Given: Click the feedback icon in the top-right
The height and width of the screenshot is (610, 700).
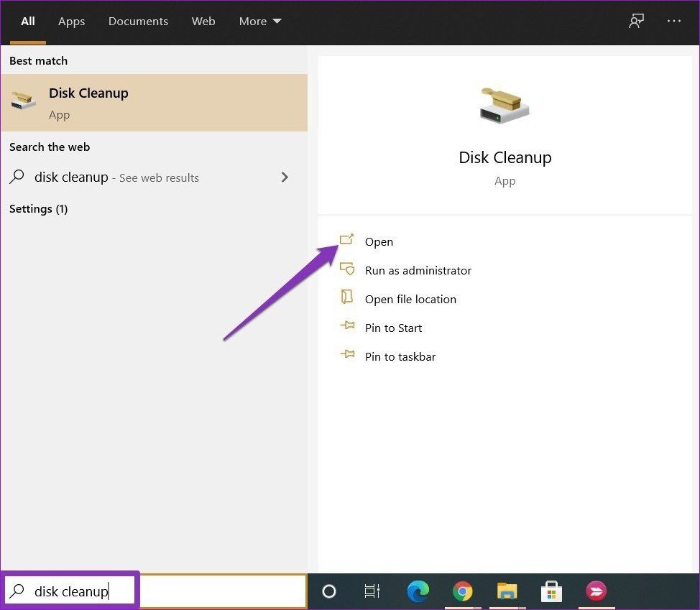Looking at the screenshot, I should pyautogui.click(x=636, y=21).
